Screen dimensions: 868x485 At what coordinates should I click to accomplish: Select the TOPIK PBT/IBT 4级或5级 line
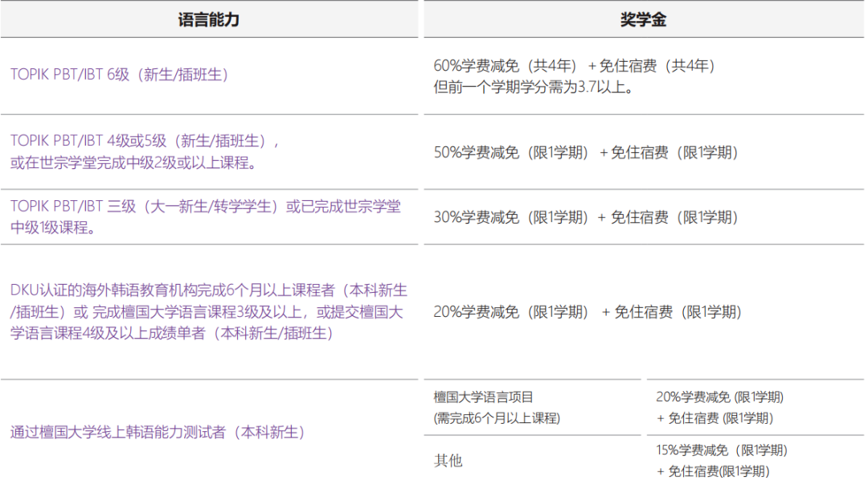(x=145, y=141)
